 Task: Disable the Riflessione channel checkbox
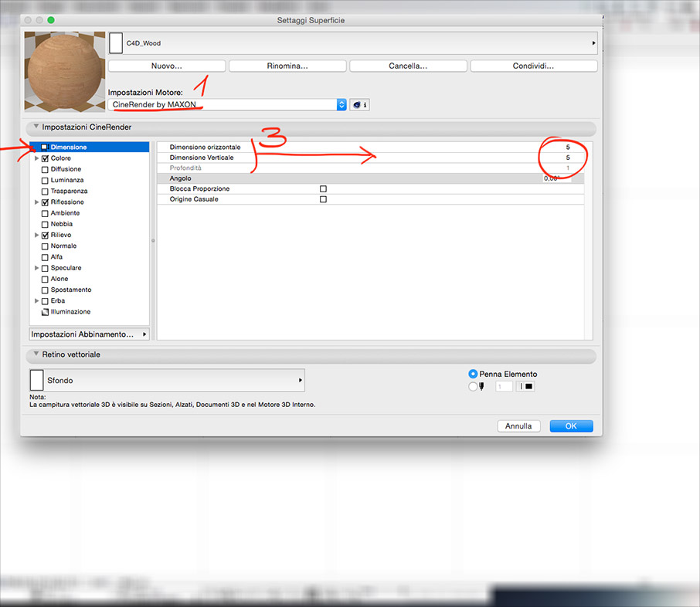[x=45, y=202]
